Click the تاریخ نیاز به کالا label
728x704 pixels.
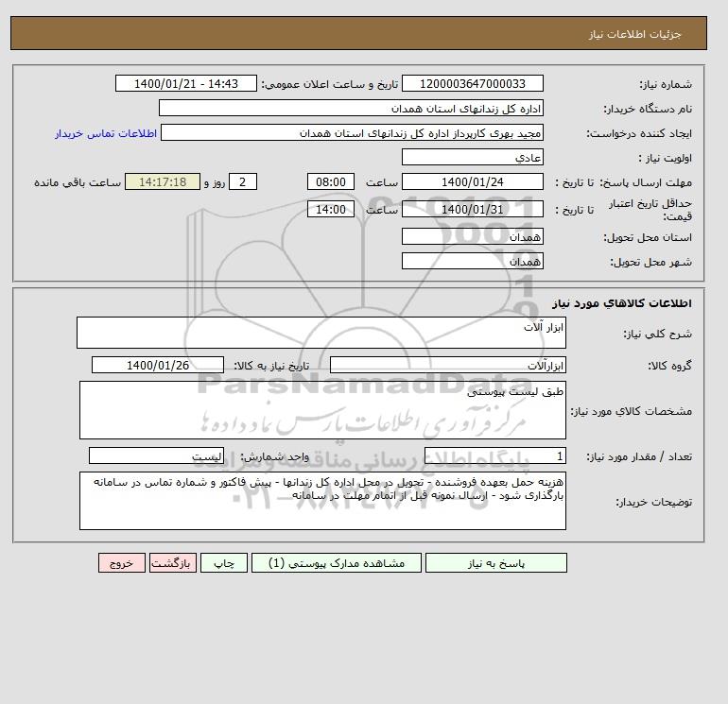[x=271, y=366]
